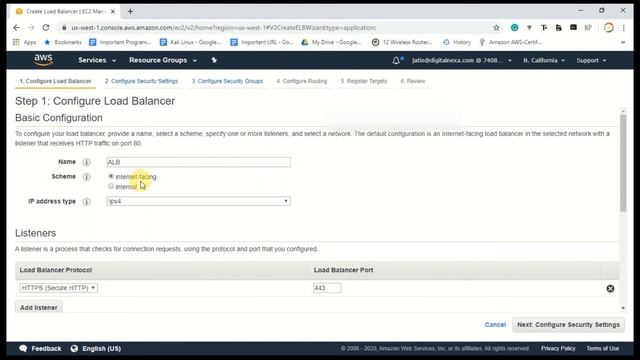Go back with browser back arrow
This screenshot has width=640, height=360.
(x=16, y=28)
